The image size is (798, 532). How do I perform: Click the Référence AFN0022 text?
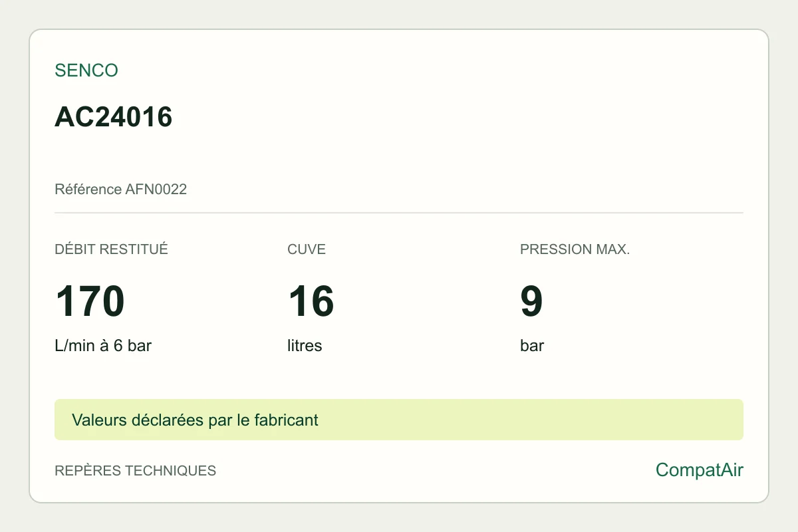[x=121, y=190]
